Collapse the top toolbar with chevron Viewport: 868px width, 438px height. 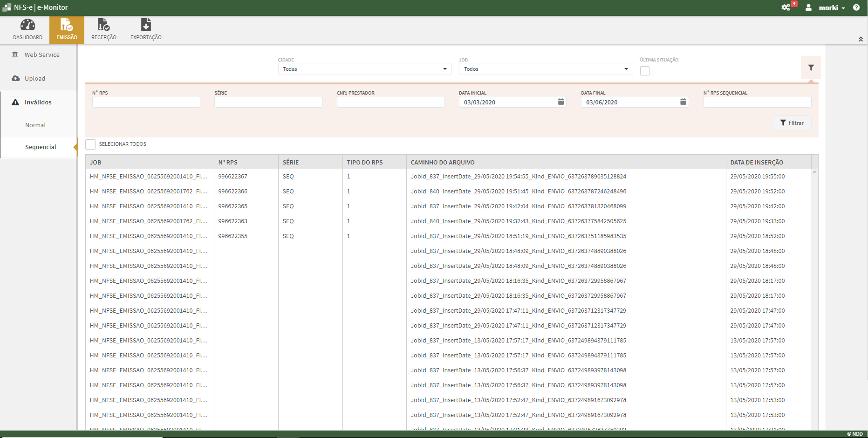861,39
